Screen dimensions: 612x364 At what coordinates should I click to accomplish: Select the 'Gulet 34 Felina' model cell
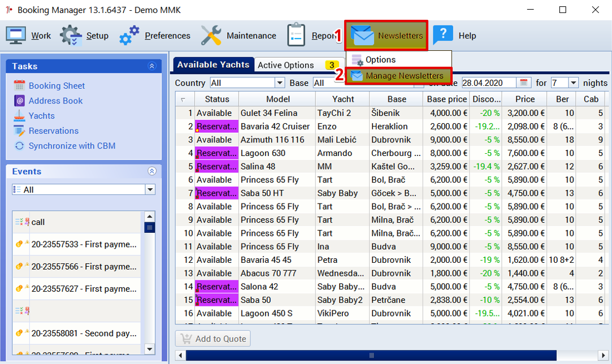pos(277,113)
